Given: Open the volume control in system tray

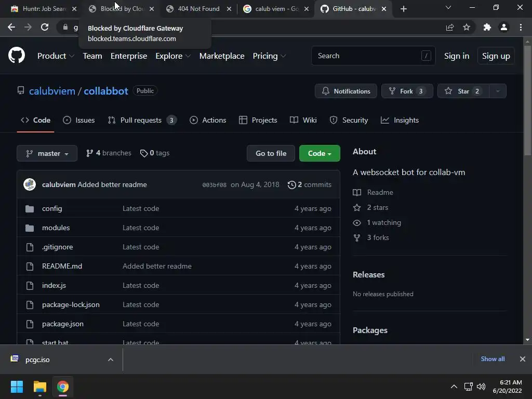Looking at the screenshot, I should click(x=481, y=387).
